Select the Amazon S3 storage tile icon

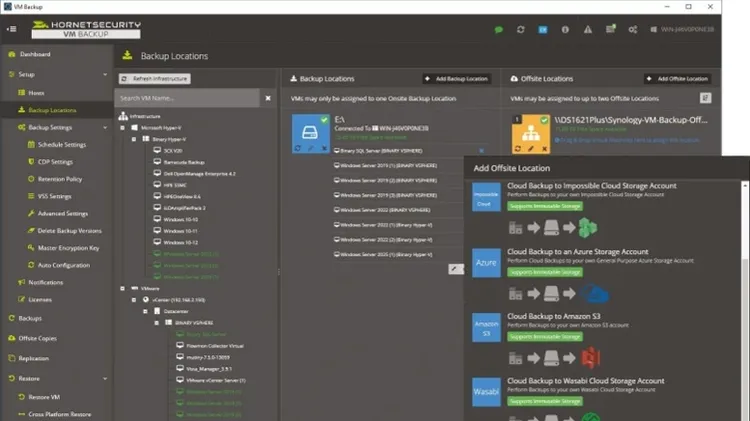coord(486,331)
